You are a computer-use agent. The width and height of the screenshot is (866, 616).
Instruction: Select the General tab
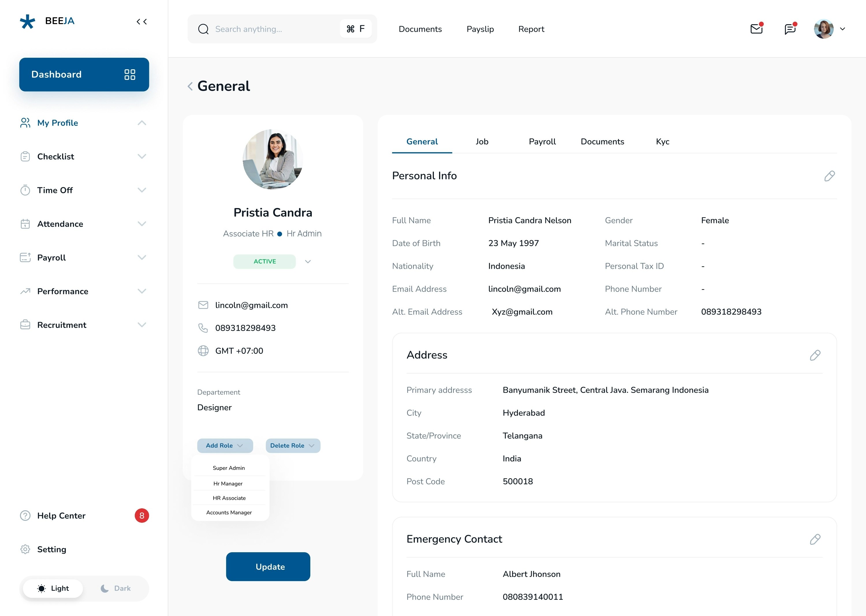[422, 141]
